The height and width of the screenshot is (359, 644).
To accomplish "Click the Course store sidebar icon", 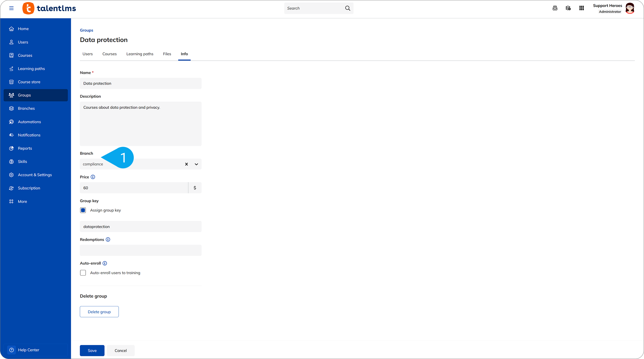I will point(11,82).
